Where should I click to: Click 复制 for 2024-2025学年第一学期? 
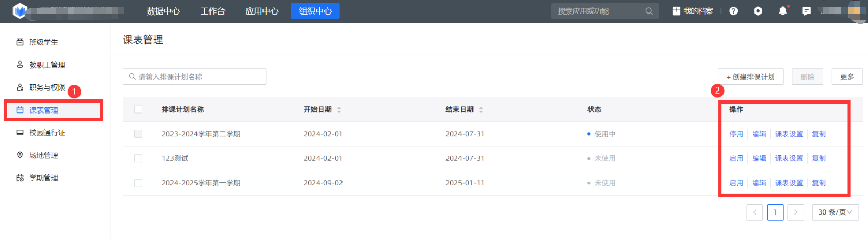coord(819,183)
